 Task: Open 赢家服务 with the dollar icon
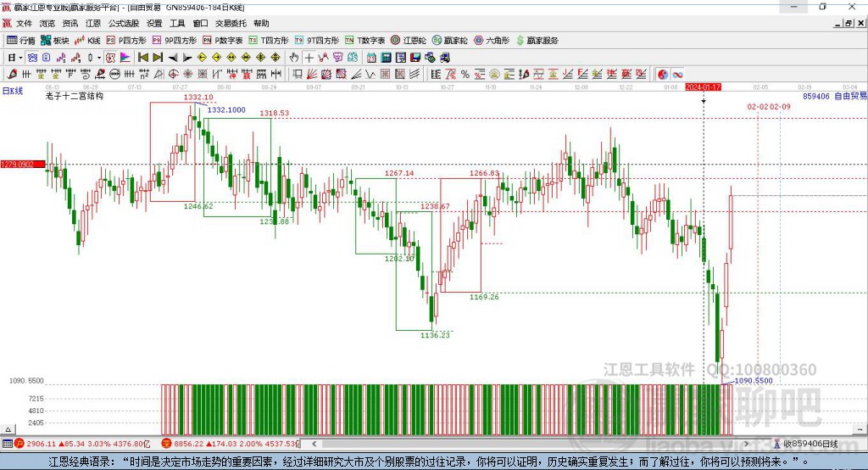[537, 41]
